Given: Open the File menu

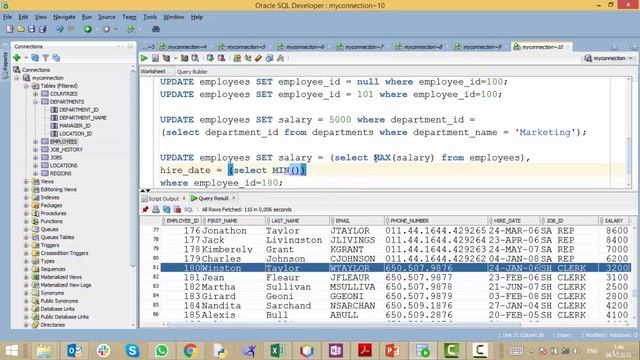Looking at the screenshot, I should click(7, 17).
